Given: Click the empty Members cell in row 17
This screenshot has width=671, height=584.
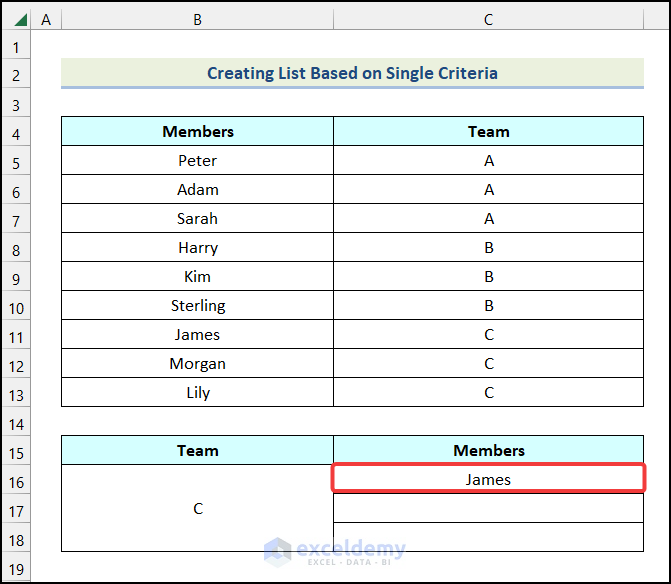Looking at the screenshot, I should [x=488, y=509].
